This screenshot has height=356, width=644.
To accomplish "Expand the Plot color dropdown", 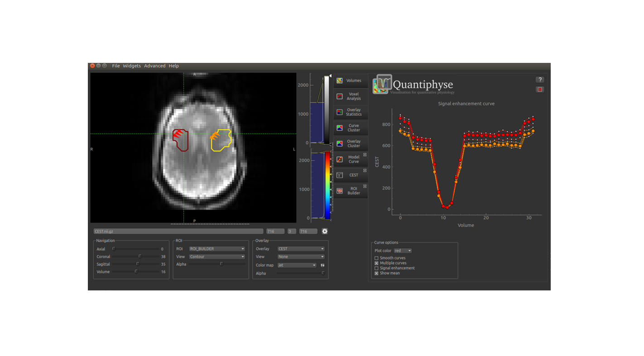I will coord(403,251).
